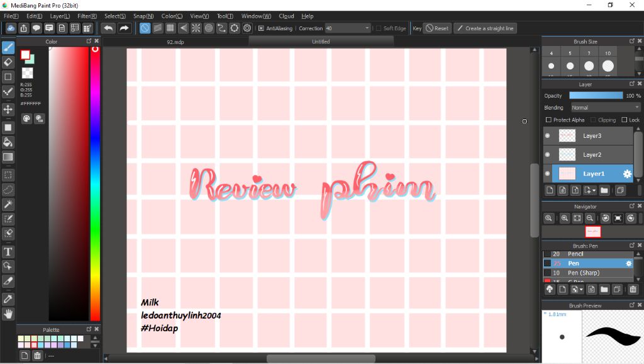
Task: Select the Select Eraser tool
Action: [x=8, y=234]
